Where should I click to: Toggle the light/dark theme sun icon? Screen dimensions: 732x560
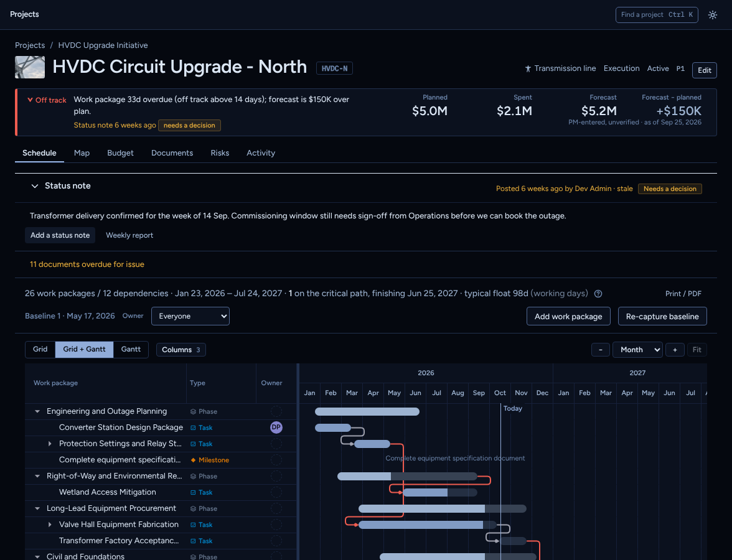712,15
